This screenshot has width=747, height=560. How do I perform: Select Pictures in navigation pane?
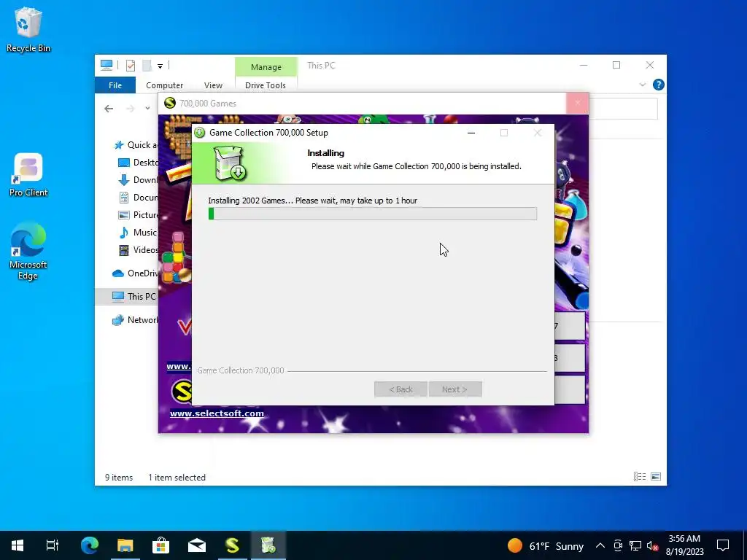tap(138, 215)
